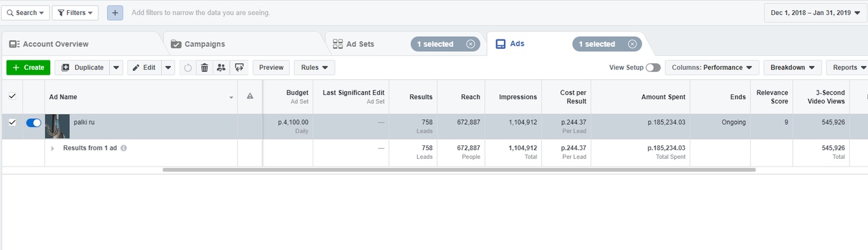Click the trash delete icon in toolbar

(204, 67)
